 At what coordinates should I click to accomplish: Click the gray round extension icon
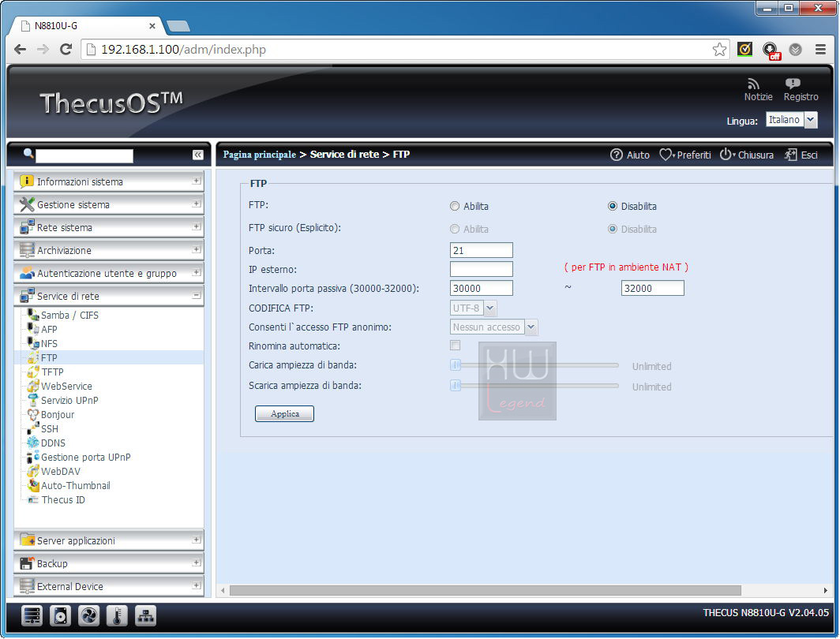click(796, 50)
